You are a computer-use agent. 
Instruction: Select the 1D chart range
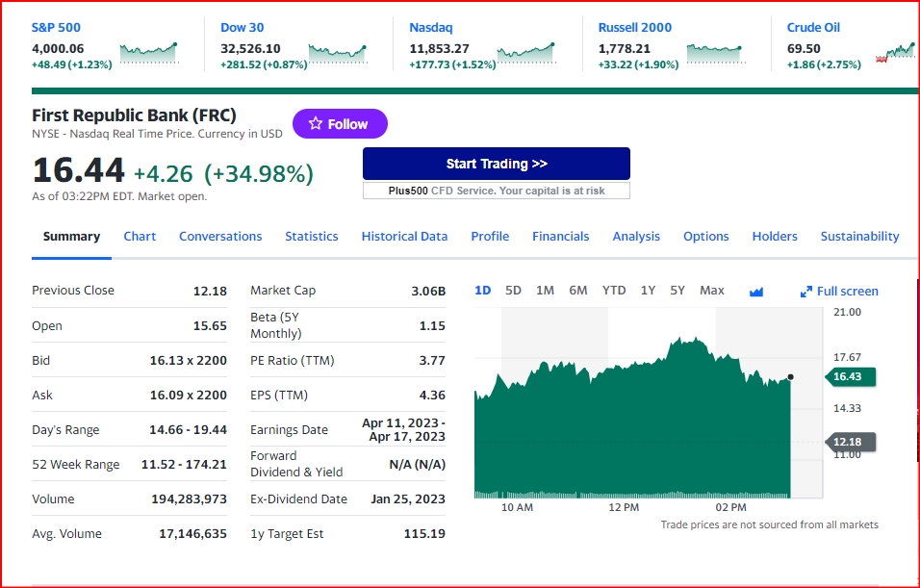pyautogui.click(x=482, y=291)
